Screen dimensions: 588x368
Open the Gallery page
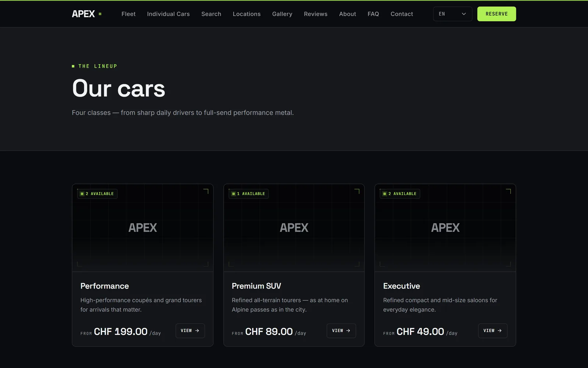click(x=282, y=14)
